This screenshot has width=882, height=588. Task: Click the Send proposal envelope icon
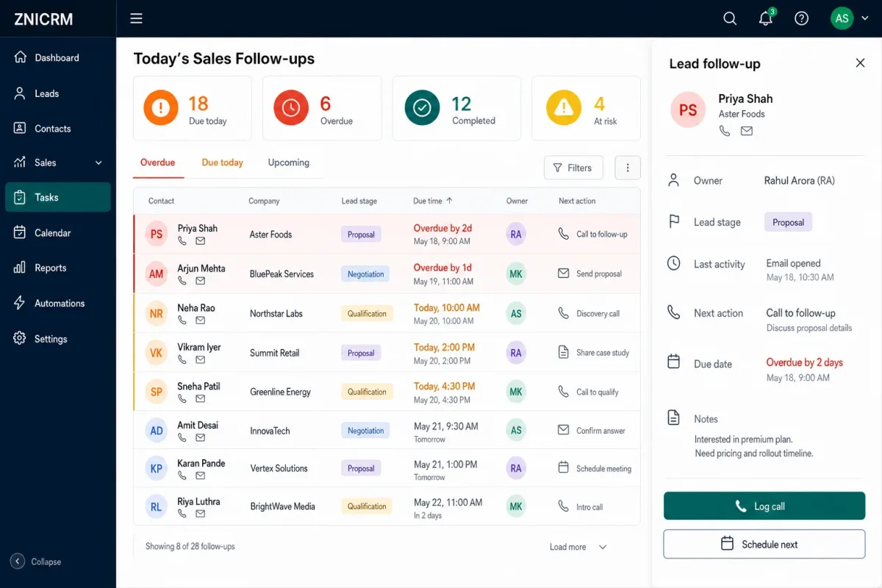564,273
